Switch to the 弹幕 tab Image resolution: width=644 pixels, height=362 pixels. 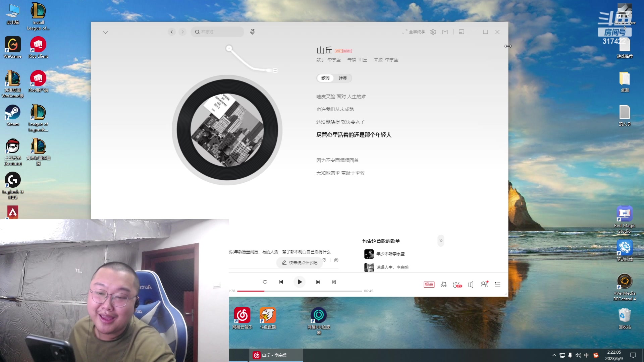click(x=343, y=78)
